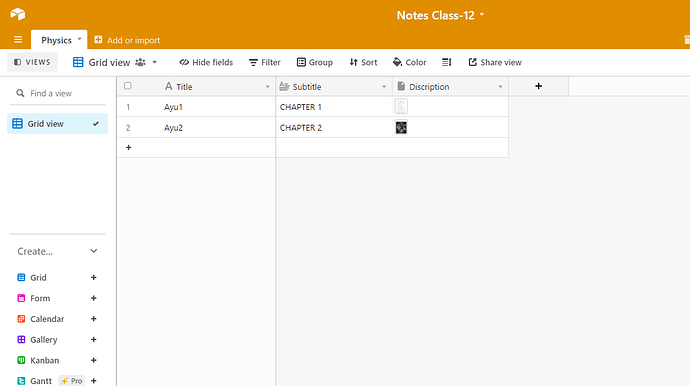690x386 pixels.
Task: Open Hide fields menu
Action: [206, 62]
